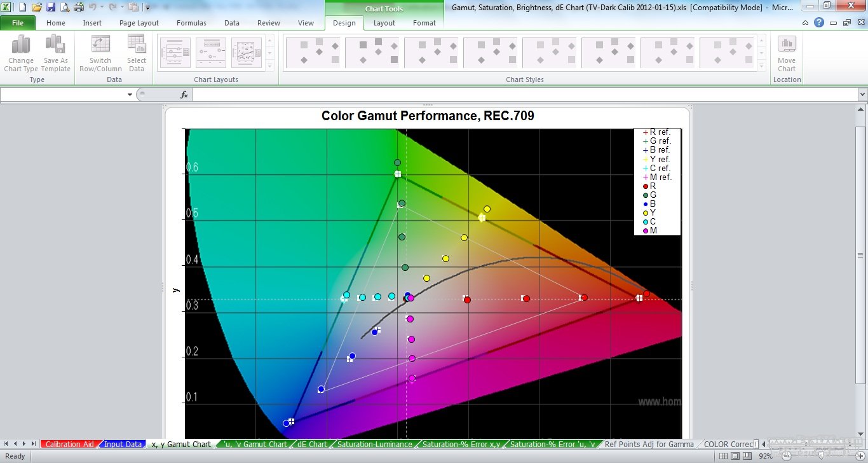Expand the Chart Styles gallery More arrow
Image resolution: width=868 pixels, height=463 pixels.
[762, 65]
